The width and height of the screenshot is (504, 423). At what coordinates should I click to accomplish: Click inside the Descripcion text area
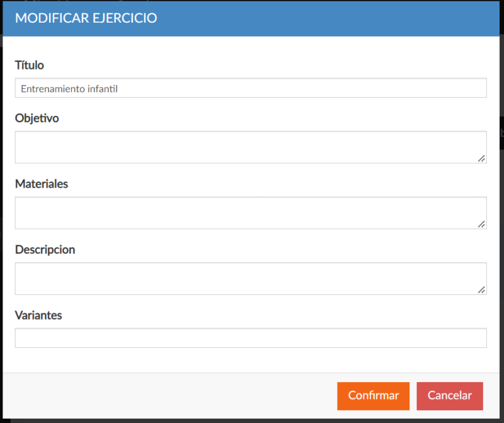[x=251, y=279]
